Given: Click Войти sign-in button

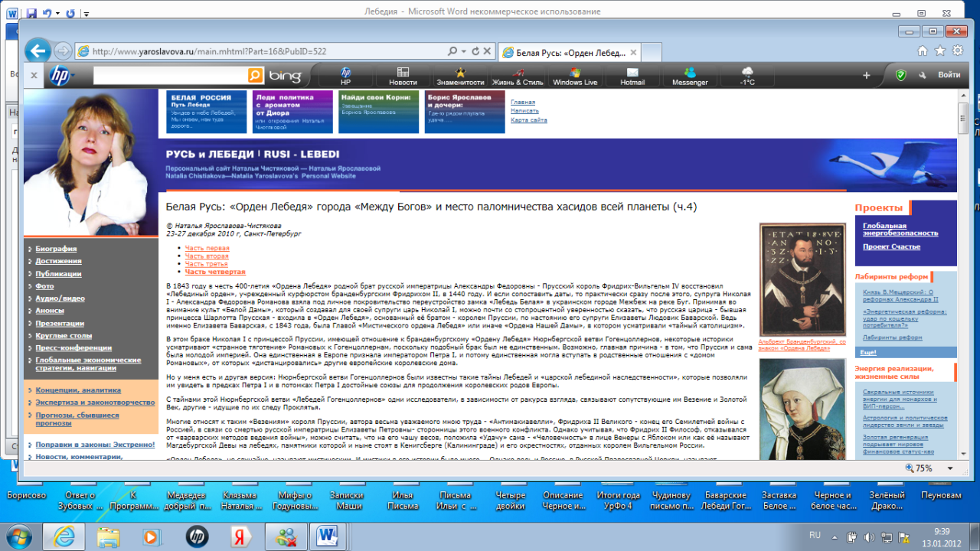Looking at the screenshot, I should (949, 75).
